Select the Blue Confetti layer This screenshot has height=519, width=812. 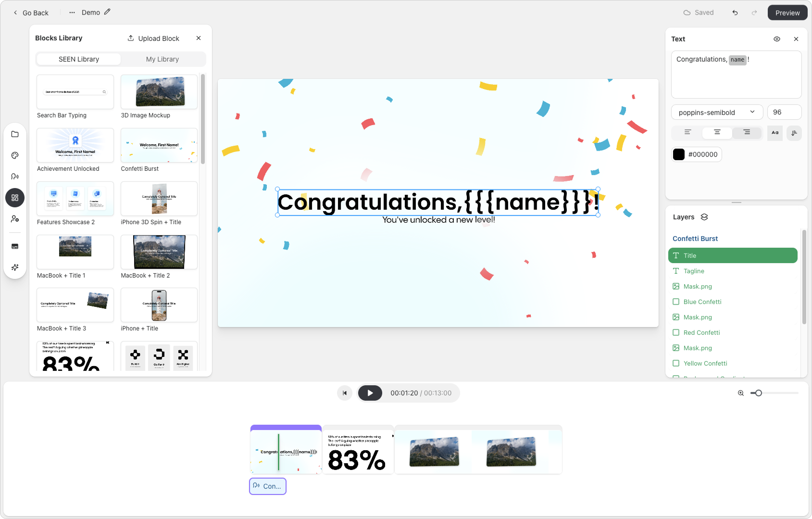[733, 302]
